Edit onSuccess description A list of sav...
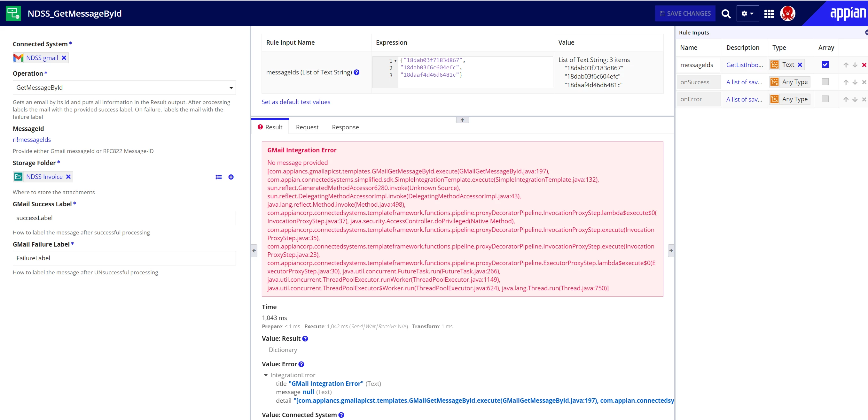Screen dimensions: 868x420 coord(744,82)
